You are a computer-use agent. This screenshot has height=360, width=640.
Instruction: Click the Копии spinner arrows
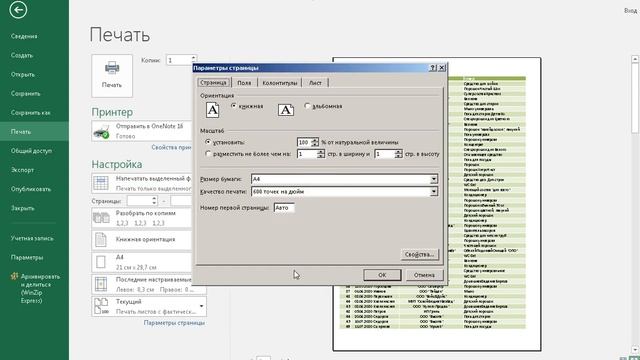click(x=193, y=60)
